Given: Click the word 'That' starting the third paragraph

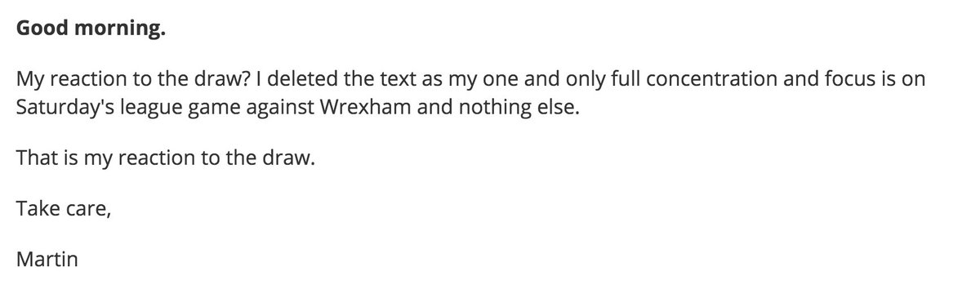Looking at the screenshot, I should pyautogui.click(x=35, y=158).
